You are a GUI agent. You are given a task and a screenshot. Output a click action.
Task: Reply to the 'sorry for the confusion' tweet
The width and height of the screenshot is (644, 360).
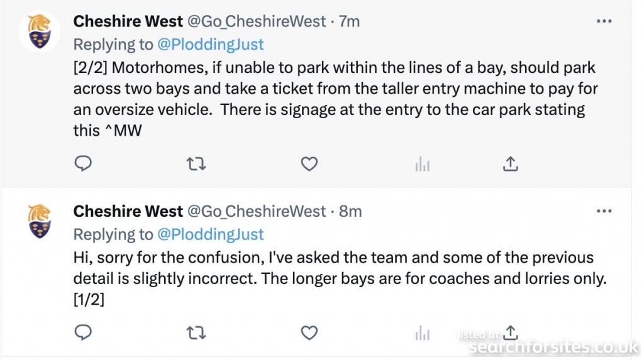click(x=83, y=332)
